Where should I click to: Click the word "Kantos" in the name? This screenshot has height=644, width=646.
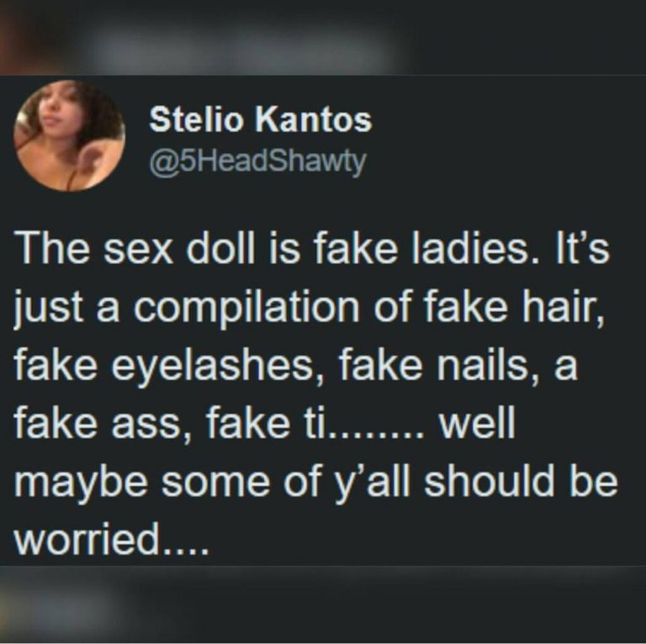coord(313,120)
